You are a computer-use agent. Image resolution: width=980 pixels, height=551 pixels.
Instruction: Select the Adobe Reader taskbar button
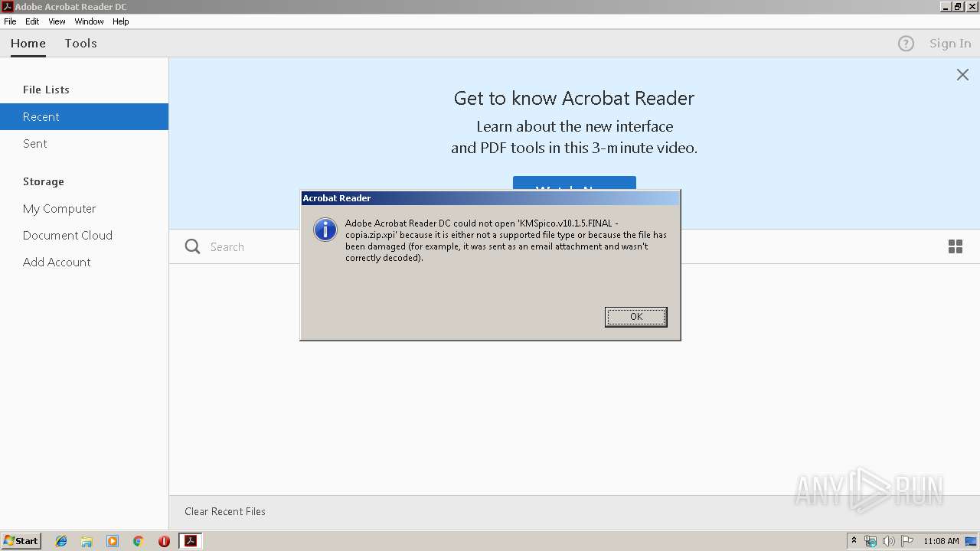pos(191,541)
